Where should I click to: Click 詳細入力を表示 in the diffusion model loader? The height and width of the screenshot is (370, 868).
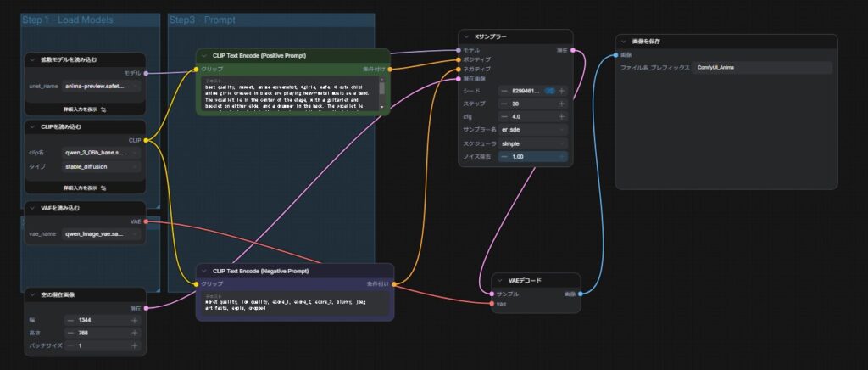tap(85, 109)
